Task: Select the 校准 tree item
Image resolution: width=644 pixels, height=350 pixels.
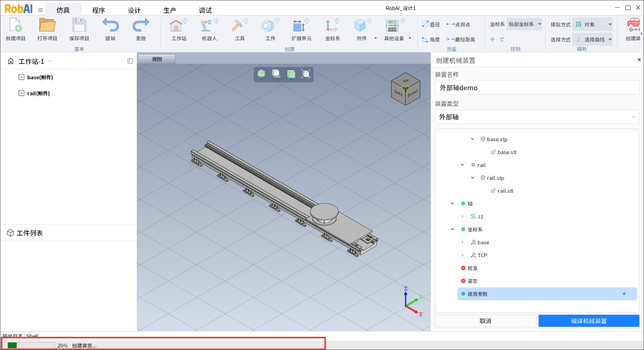Action: coord(473,268)
